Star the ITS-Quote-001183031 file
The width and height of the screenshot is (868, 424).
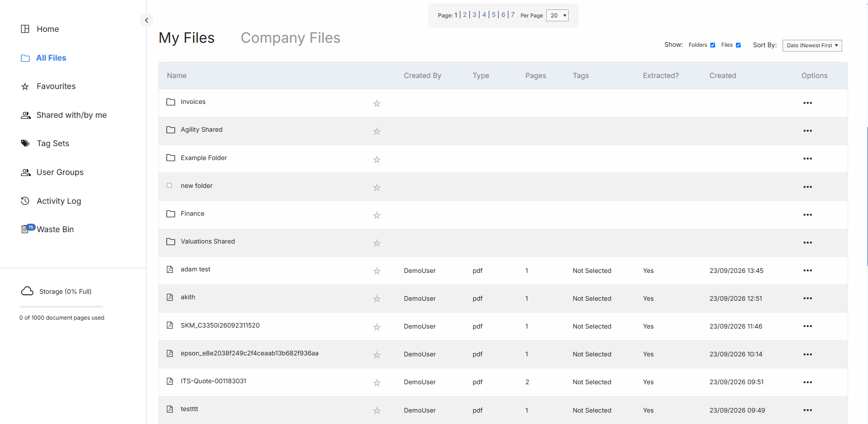[377, 383]
